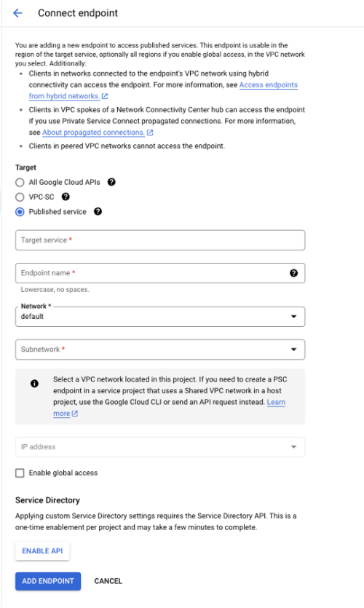
Task: Click the ADD ENDPOINT button
Action: [x=48, y=581]
